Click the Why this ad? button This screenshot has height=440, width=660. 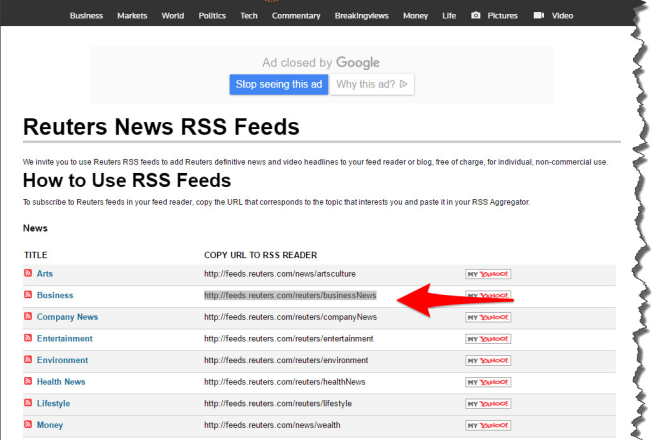tap(372, 84)
